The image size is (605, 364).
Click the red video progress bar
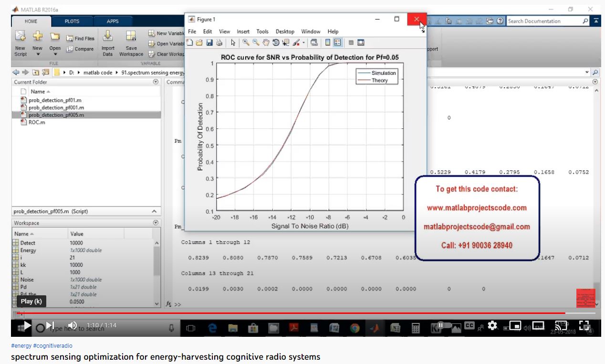(x=286, y=313)
